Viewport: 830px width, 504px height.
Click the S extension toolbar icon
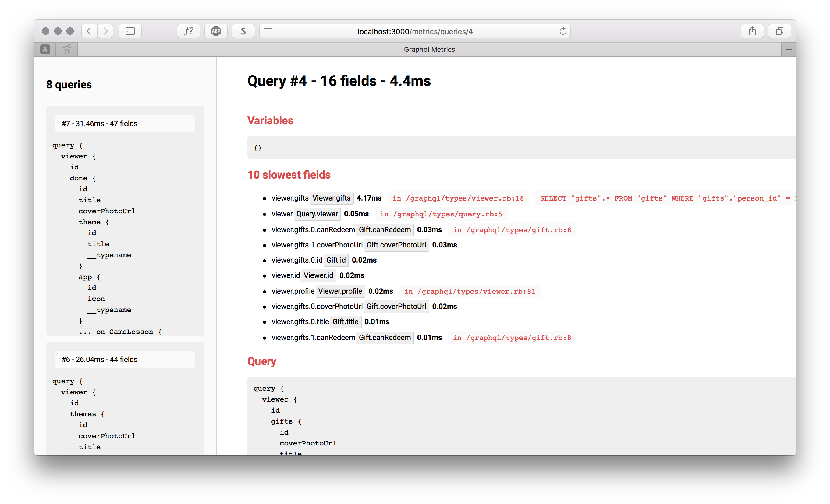[243, 31]
